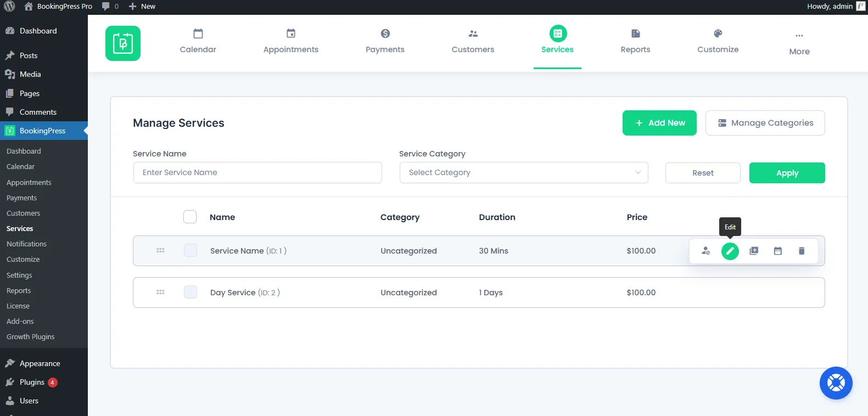Viewport: 868px width, 416px height.
Task: Open Reports in the top navigation
Action: click(x=636, y=42)
